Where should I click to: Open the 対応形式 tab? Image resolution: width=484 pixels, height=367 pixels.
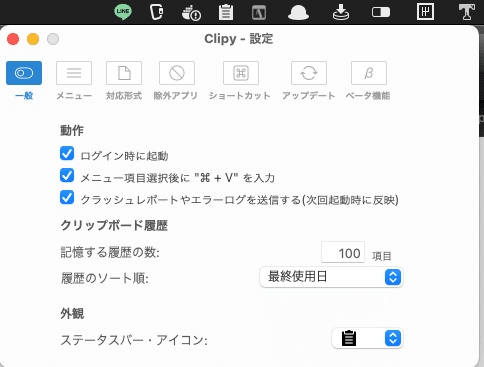tap(124, 81)
